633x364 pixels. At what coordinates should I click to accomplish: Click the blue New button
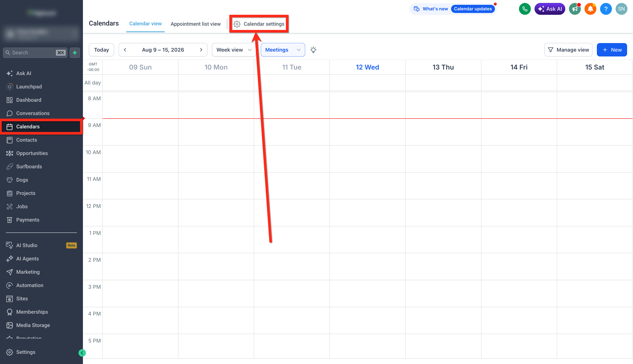point(612,50)
